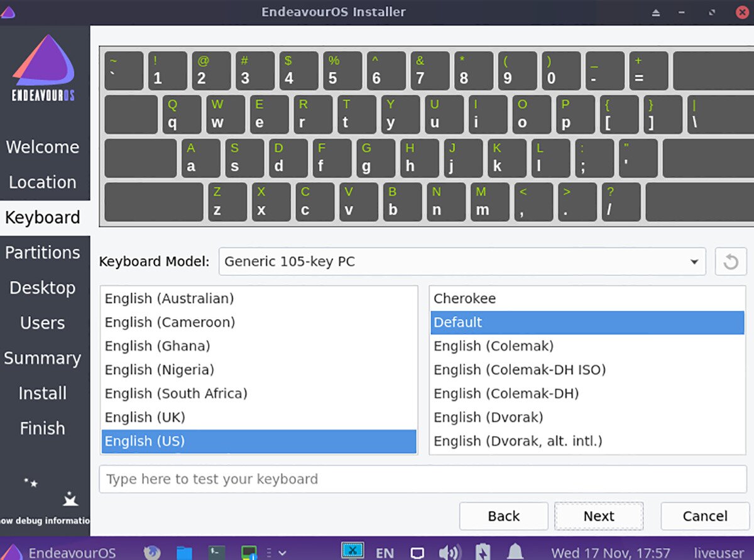Launch the terminal from the taskbar

pyautogui.click(x=217, y=552)
